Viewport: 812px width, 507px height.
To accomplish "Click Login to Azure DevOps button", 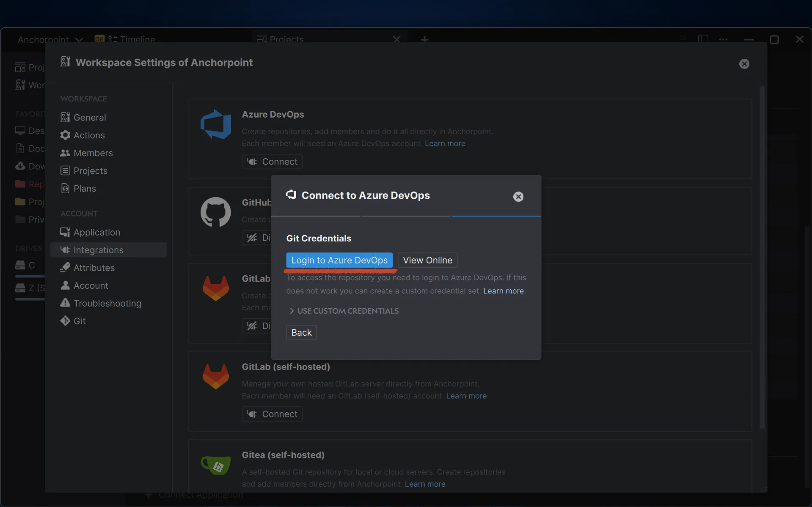I will (339, 260).
